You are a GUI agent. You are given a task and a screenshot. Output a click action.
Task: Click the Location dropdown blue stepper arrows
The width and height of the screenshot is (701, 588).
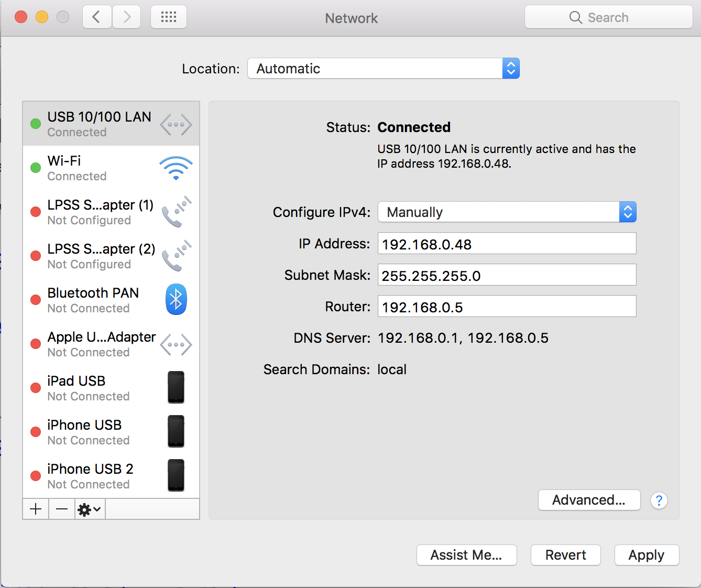511,68
